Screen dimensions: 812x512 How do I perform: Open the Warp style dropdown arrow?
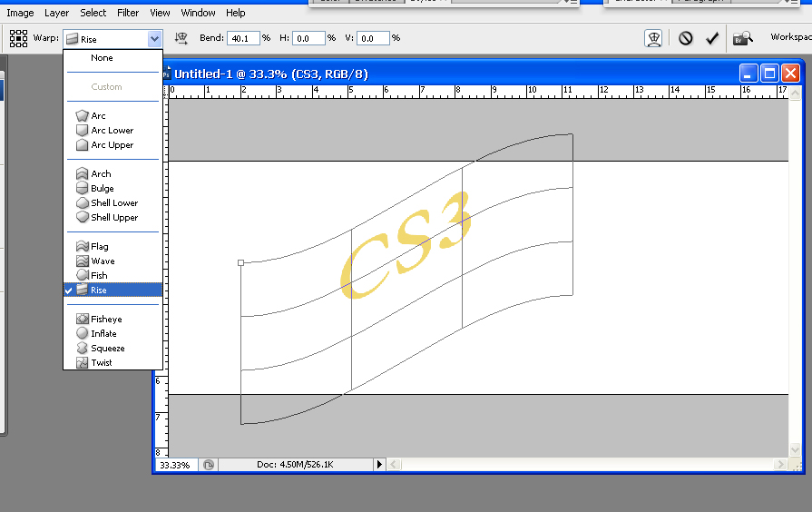pyautogui.click(x=154, y=39)
